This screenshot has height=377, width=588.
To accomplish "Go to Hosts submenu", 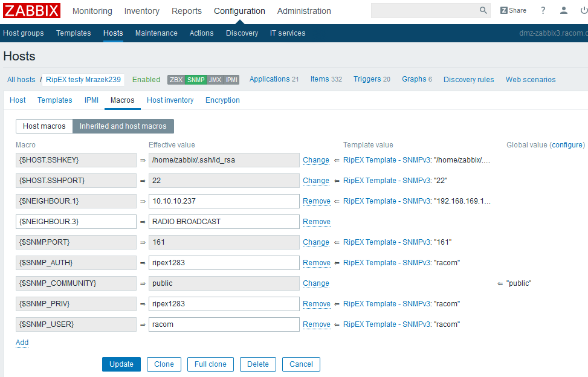I will coord(113,33).
